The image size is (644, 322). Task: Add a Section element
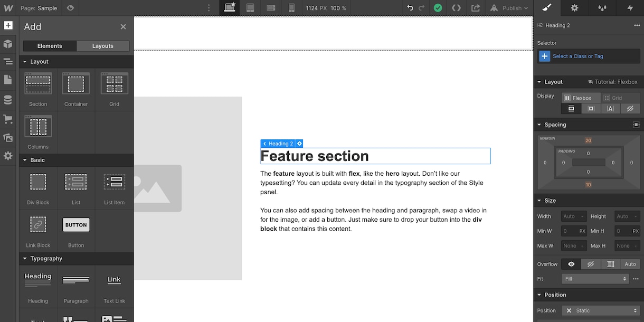coord(38,89)
